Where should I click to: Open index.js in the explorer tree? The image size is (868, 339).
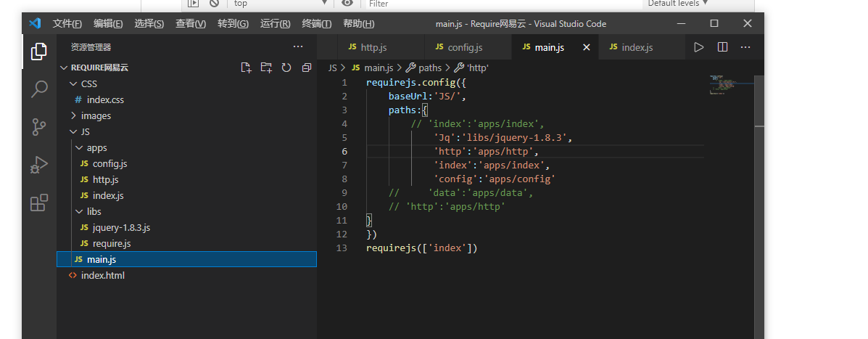point(186,195)
